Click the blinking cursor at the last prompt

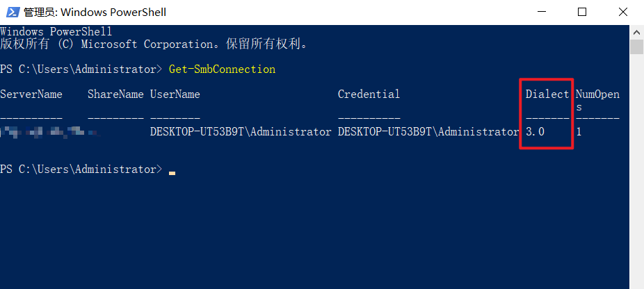click(x=172, y=173)
